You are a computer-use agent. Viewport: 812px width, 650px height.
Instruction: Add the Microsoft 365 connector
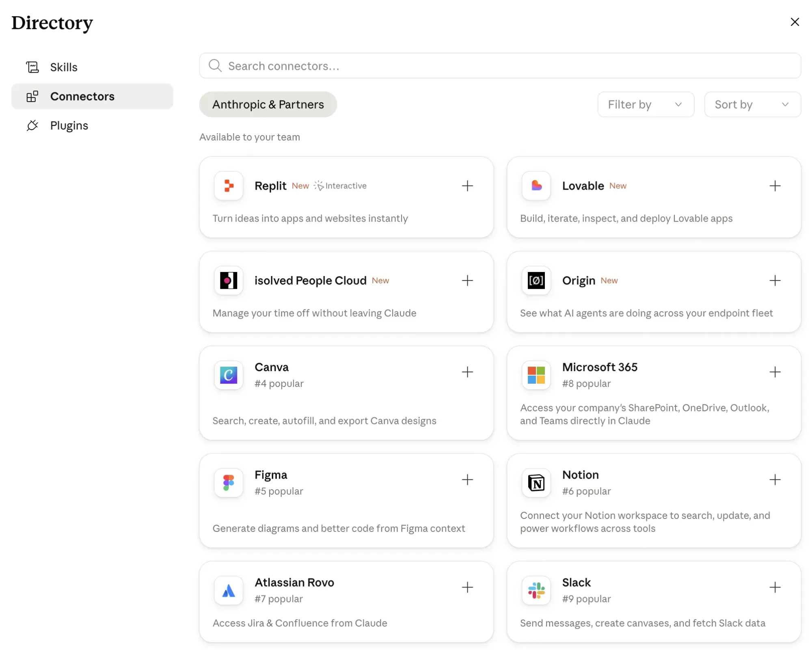pyautogui.click(x=775, y=372)
